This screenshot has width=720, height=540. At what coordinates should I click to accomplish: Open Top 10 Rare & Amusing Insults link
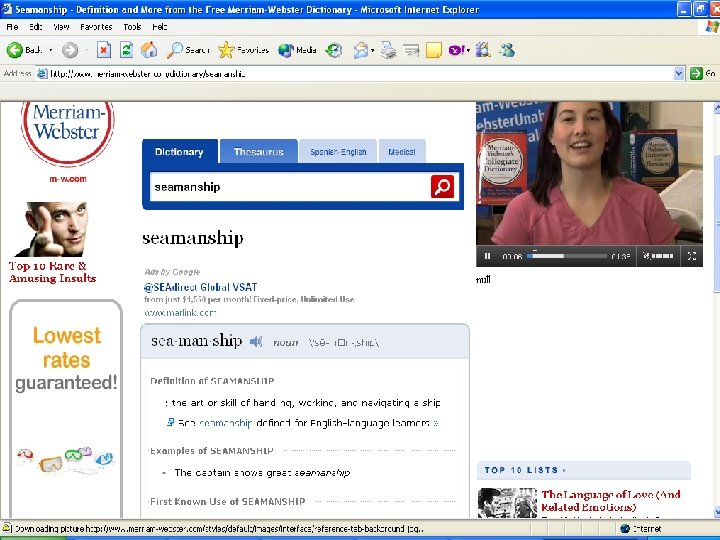52,272
